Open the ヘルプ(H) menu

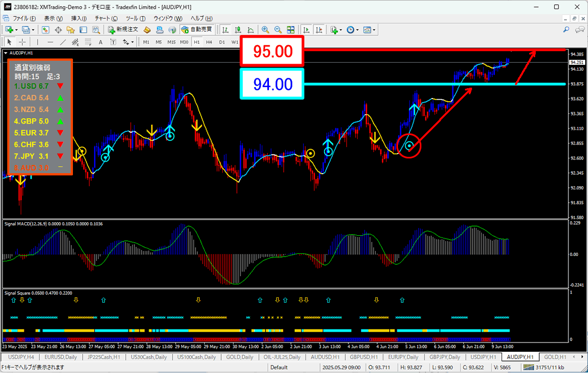pyautogui.click(x=201, y=19)
